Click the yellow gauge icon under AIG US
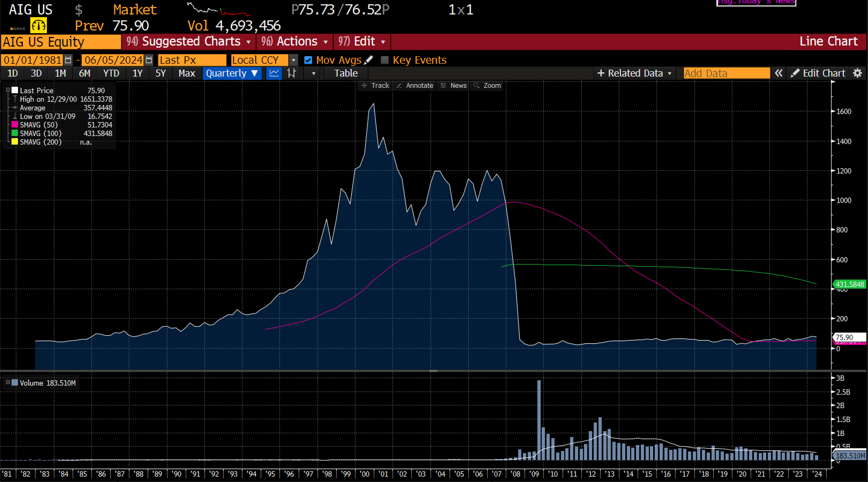 click(x=38, y=26)
